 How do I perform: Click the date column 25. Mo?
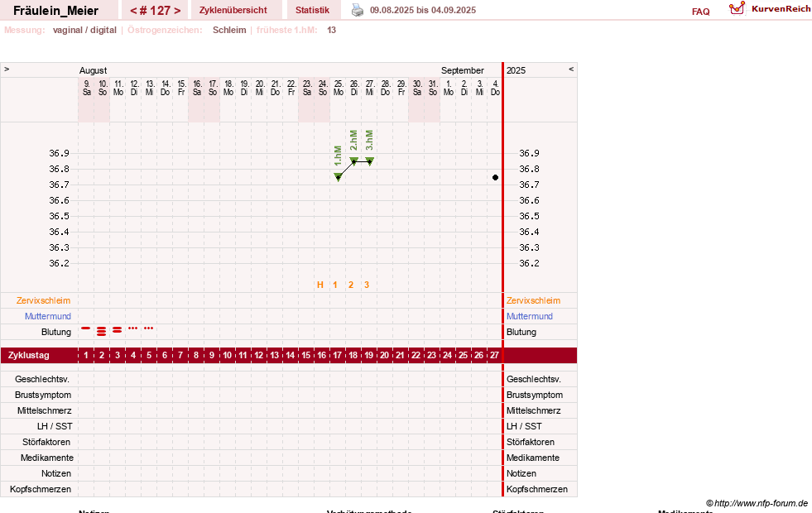pos(339,88)
